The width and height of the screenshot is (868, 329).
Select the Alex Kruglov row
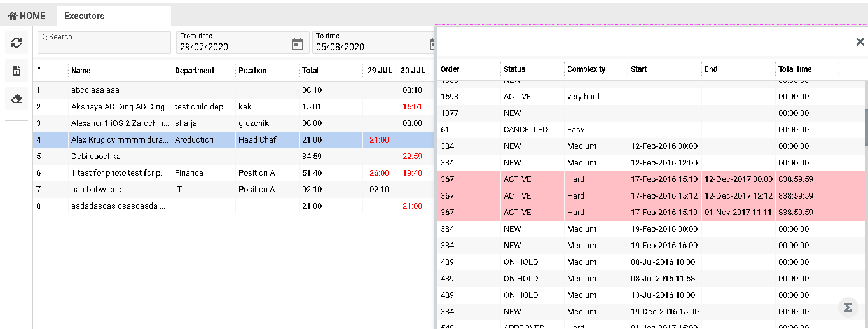(x=120, y=140)
